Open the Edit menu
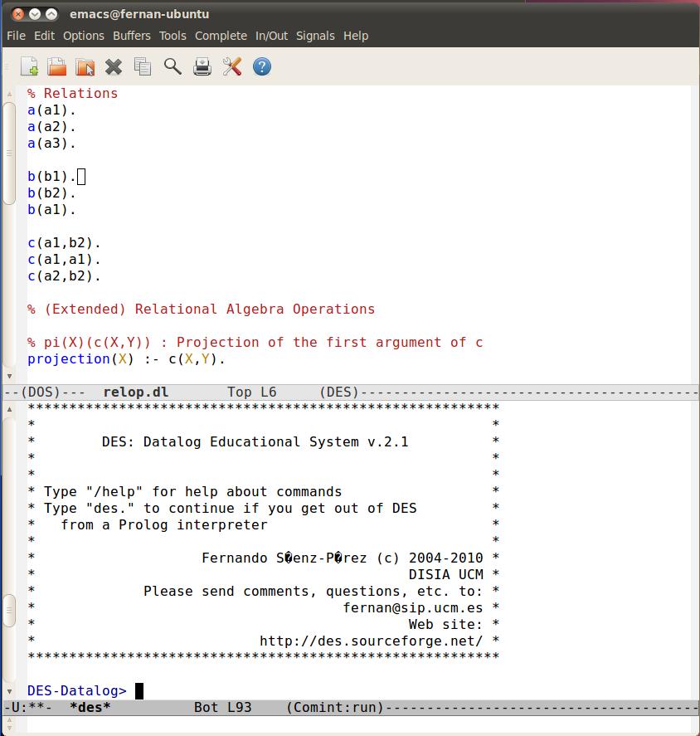This screenshot has height=736, width=700. tap(44, 36)
